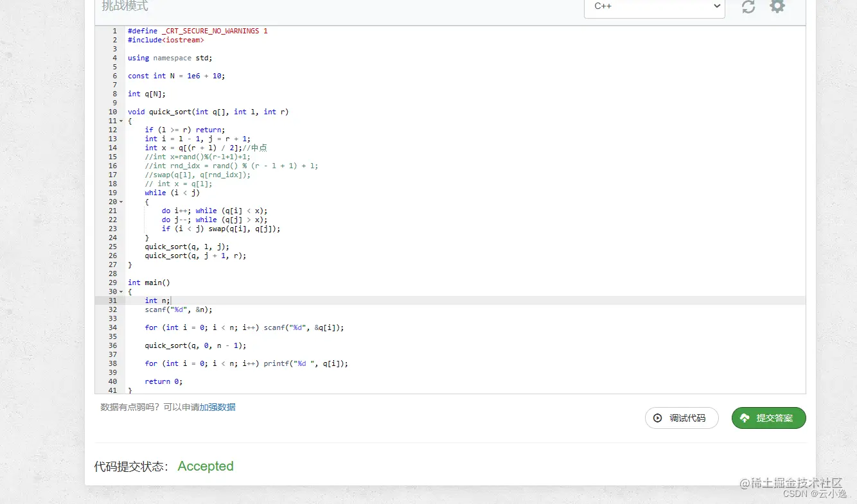857x504 pixels.
Task: Click the "quick_sort(q, l, j);" recursive call
Action: [187, 247]
